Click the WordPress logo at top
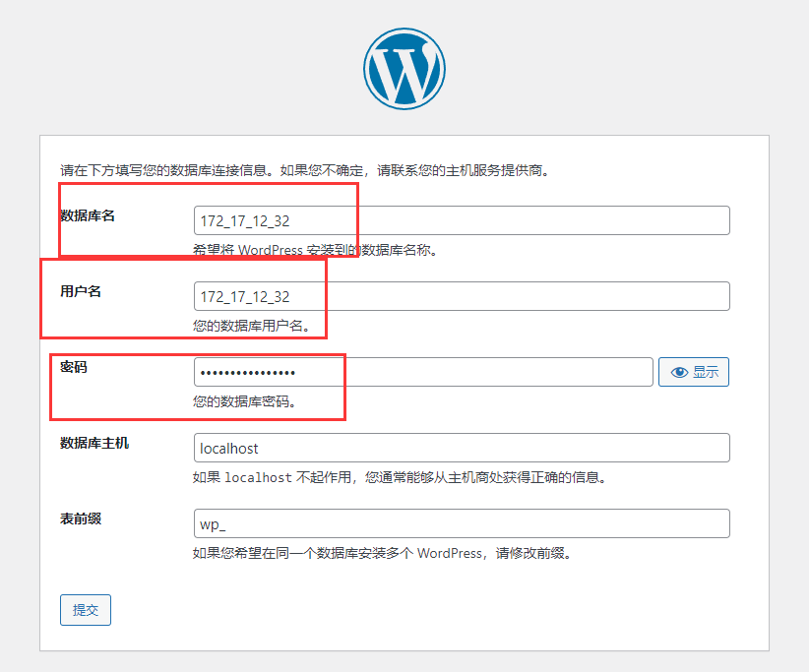 click(404, 69)
